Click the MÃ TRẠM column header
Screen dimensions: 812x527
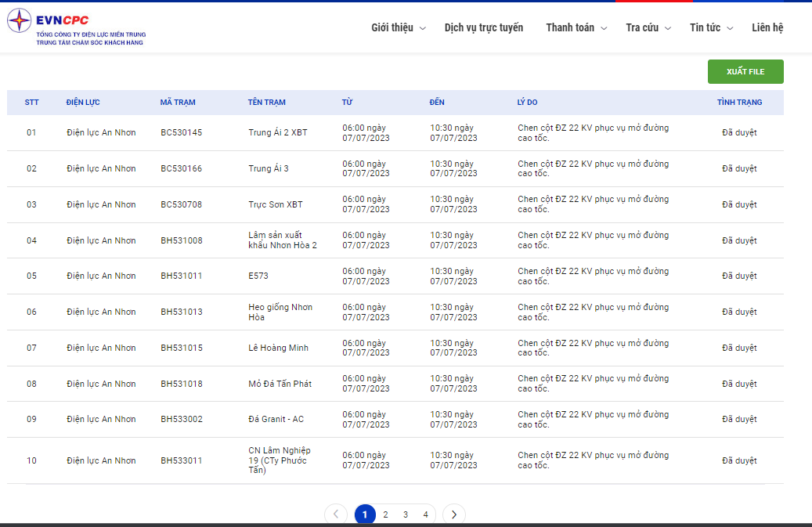point(178,103)
